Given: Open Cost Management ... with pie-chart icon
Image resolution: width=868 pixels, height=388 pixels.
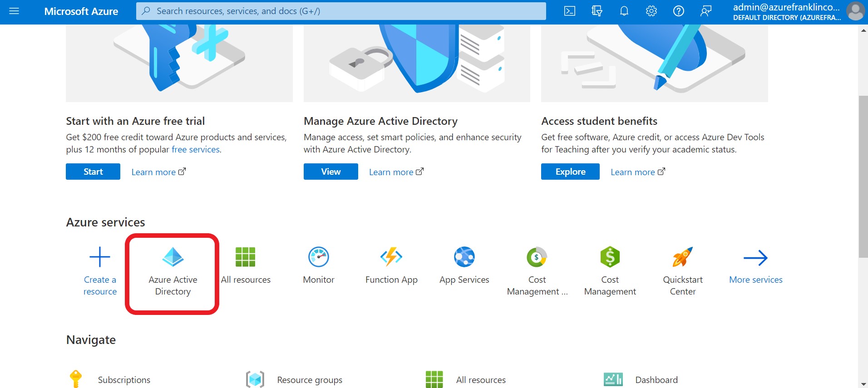Looking at the screenshot, I should [x=537, y=272].
